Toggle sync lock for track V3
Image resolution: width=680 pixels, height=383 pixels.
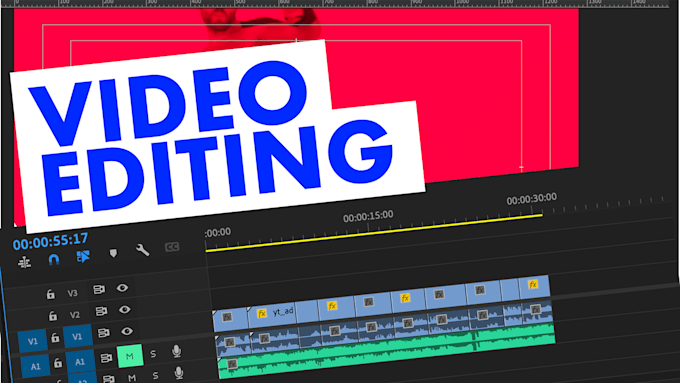coord(99,289)
